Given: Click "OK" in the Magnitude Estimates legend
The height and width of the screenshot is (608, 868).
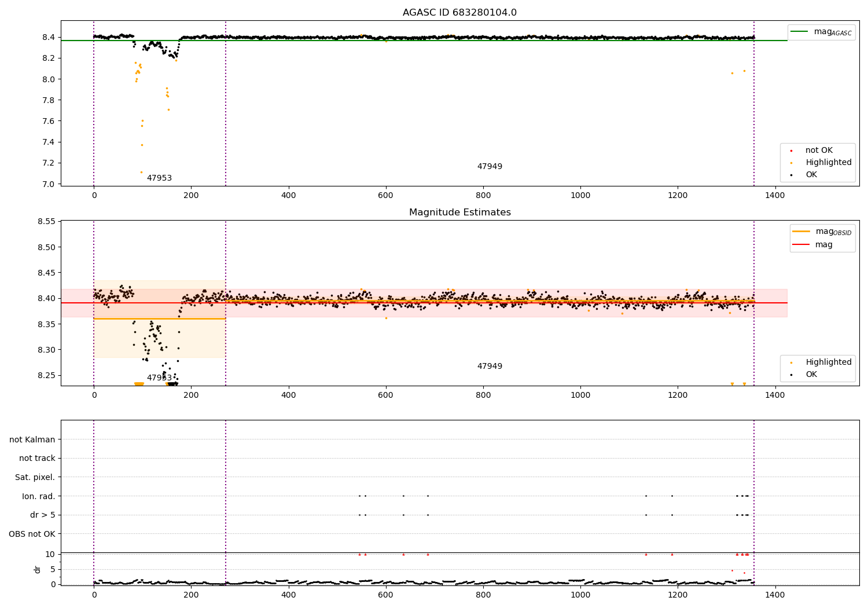Looking at the screenshot, I should 811,375.
